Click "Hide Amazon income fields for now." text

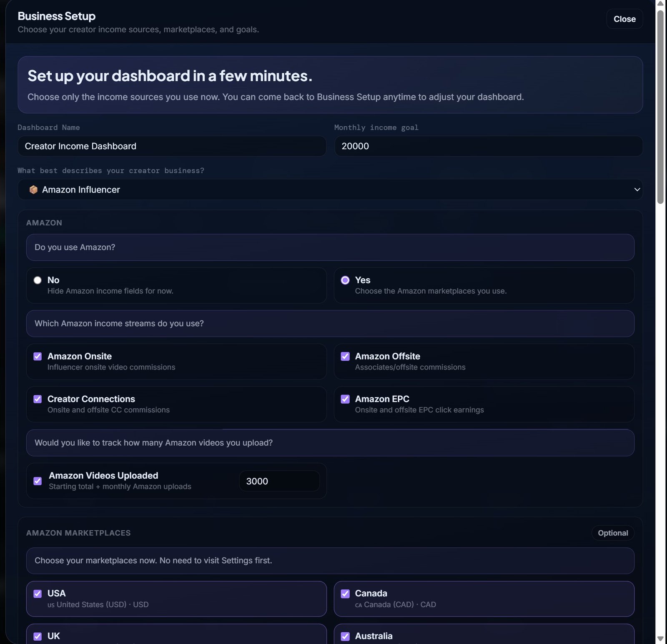click(110, 291)
